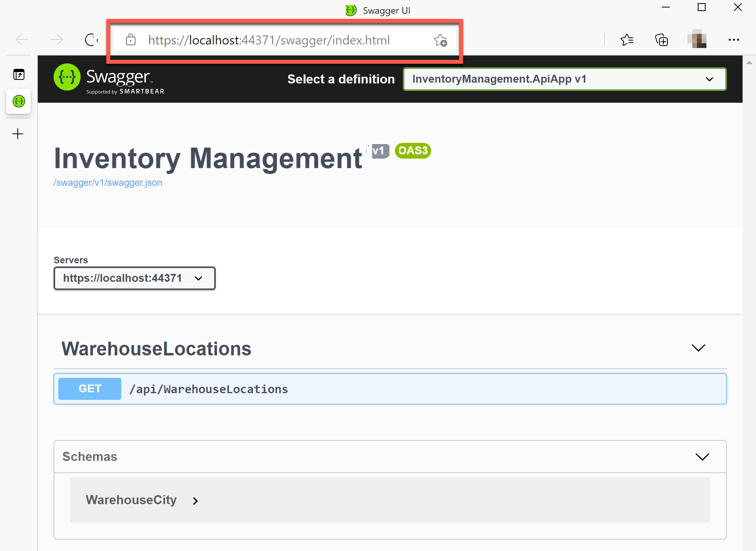This screenshot has height=551, width=756.
Task: Click the GET /api/WarehouseLocations endpoint
Action: tap(389, 388)
